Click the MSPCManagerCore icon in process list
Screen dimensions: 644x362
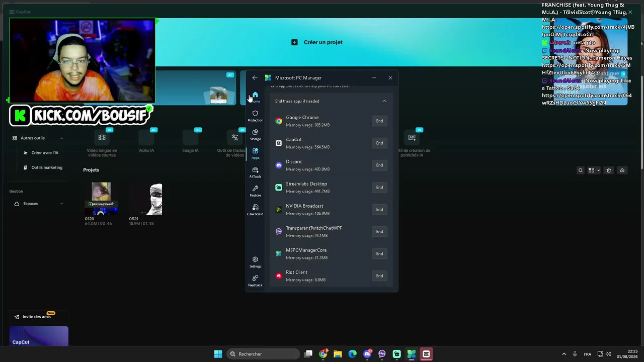tap(279, 254)
